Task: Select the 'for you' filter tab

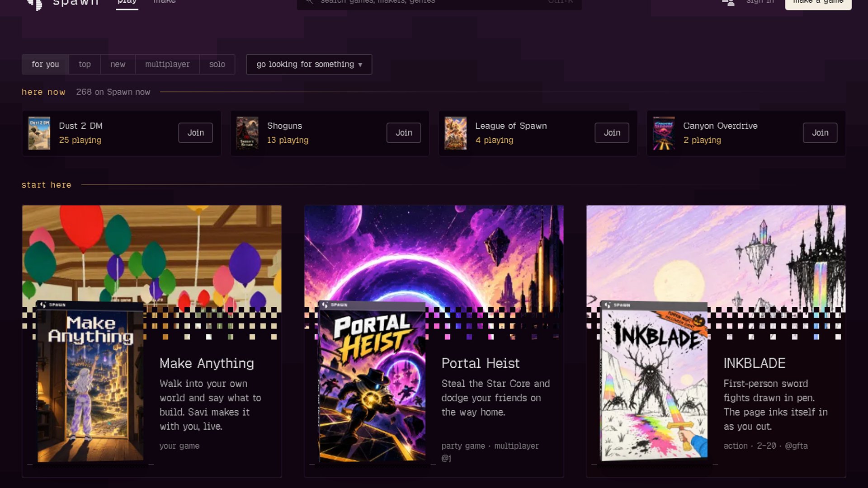Action: [45, 64]
